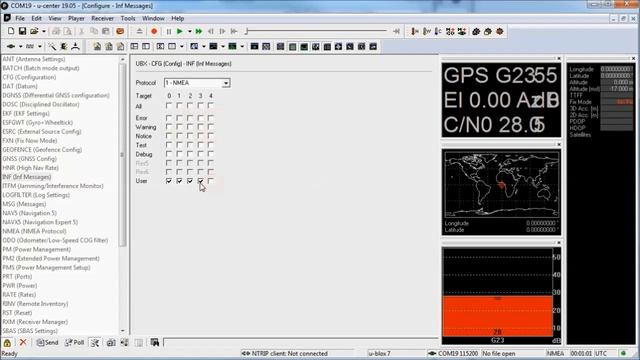
Task: Select MSG (Messages) in the list
Action: (x=24, y=204)
